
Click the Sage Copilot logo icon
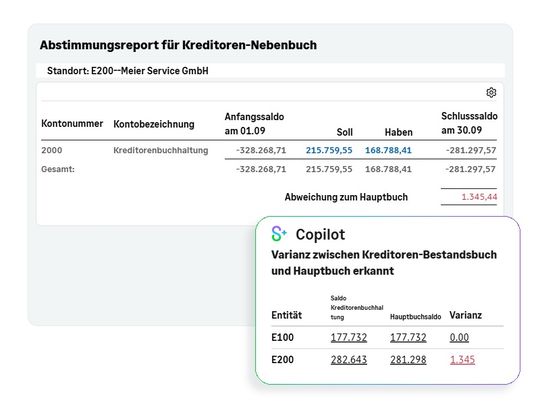click(x=279, y=234)
